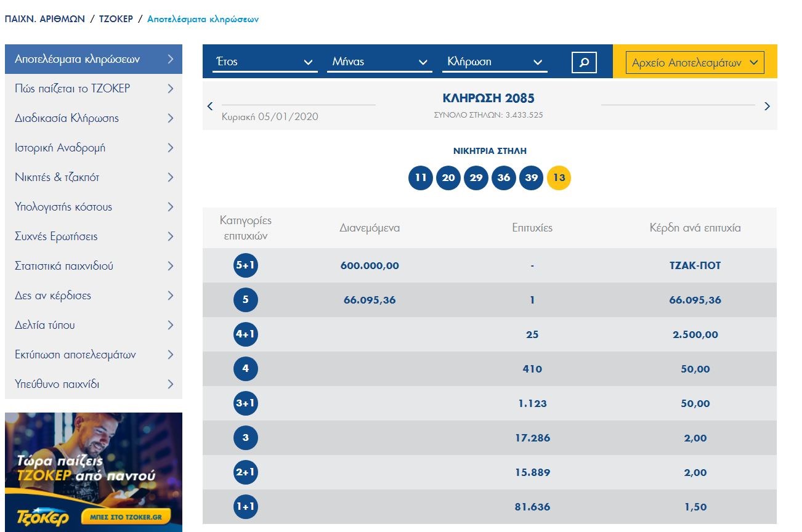
Task: Click chevron next to Ιστορική Αναδρομή
Action: pos(171,148)
